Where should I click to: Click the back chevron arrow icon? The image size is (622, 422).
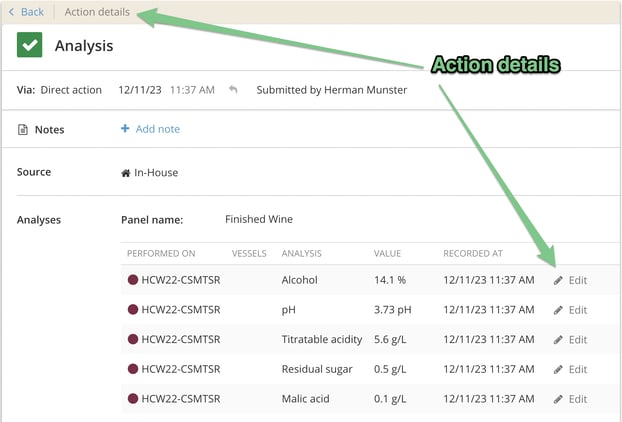click(12, 12)
